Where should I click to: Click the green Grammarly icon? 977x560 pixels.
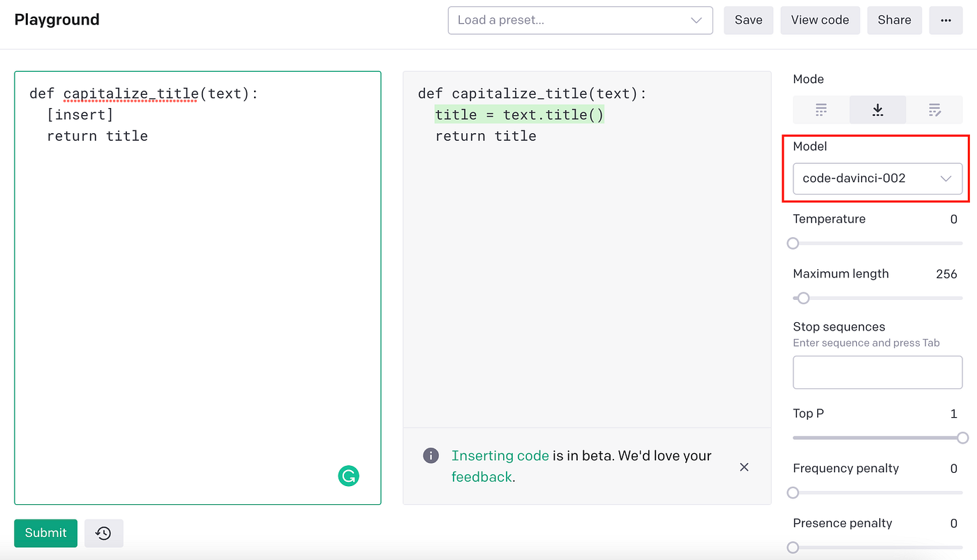[348, 476]
